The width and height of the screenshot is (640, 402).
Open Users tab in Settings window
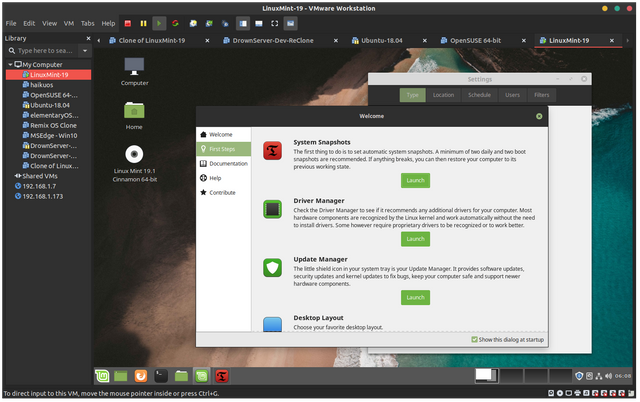[x=512, y=95]
